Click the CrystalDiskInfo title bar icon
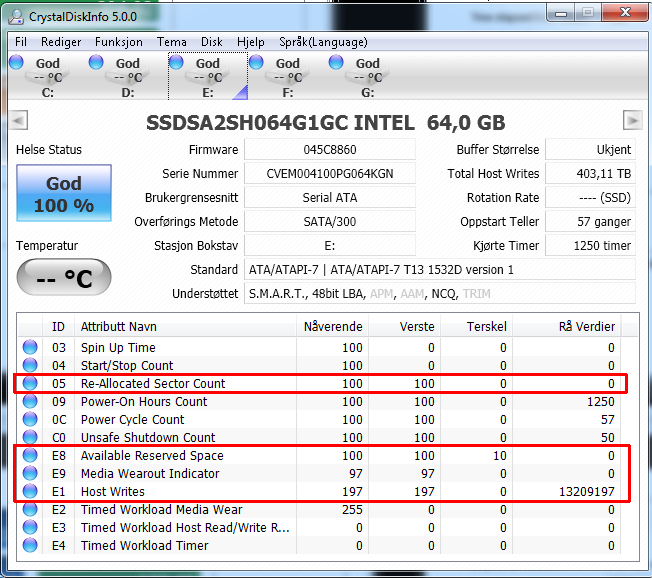The width and height of the screenshot is (652, 578). pyautogui.click(x=17, y=17)
